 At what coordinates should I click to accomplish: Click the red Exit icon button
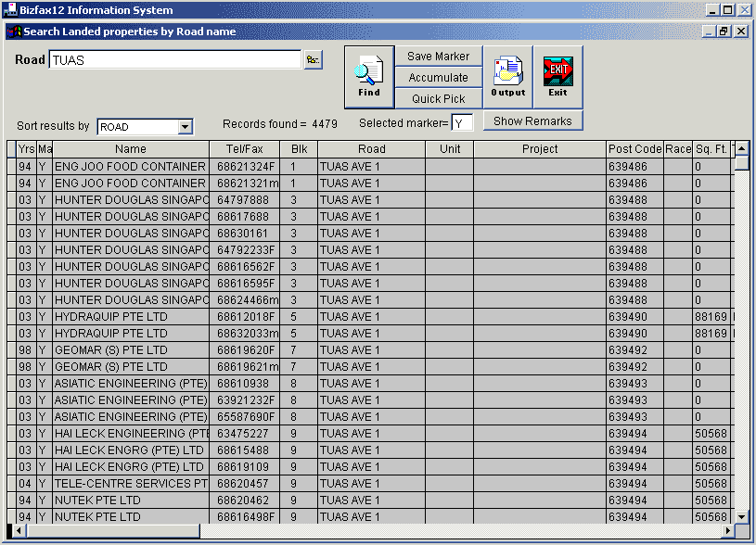click(557, 77)
